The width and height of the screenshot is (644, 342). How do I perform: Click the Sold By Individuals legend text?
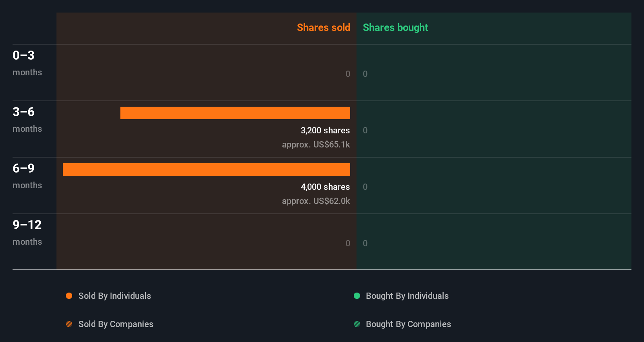point(115,296)
